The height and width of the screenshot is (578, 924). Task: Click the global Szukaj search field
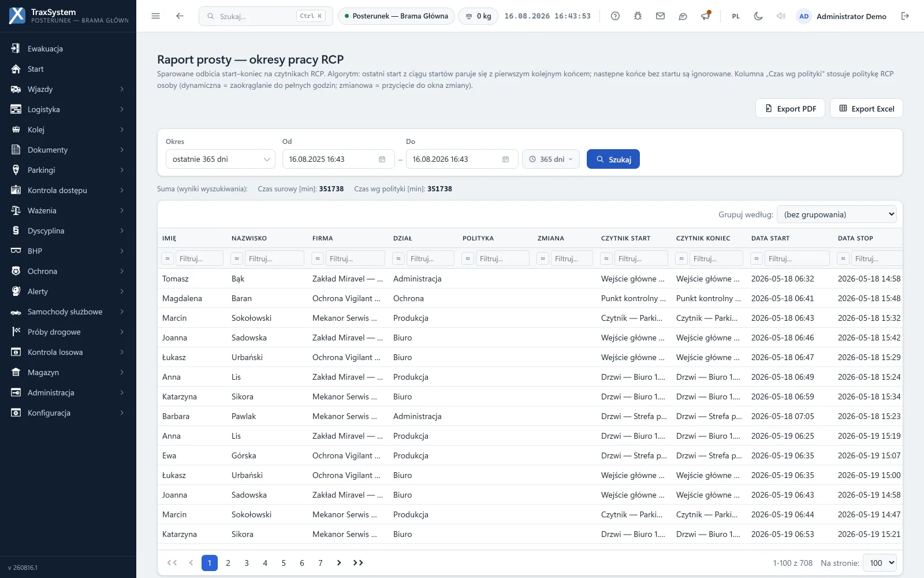point(266,16)
